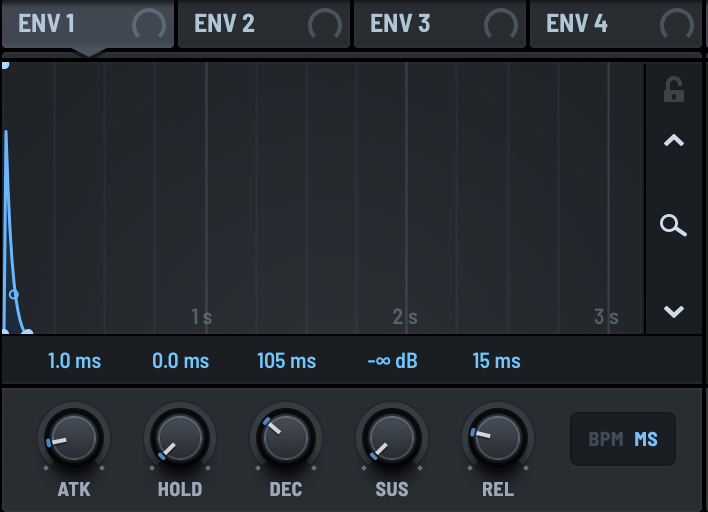Switch time mode to MS
The height and width of the screenshot is (512, 708).
click(646, 439)
